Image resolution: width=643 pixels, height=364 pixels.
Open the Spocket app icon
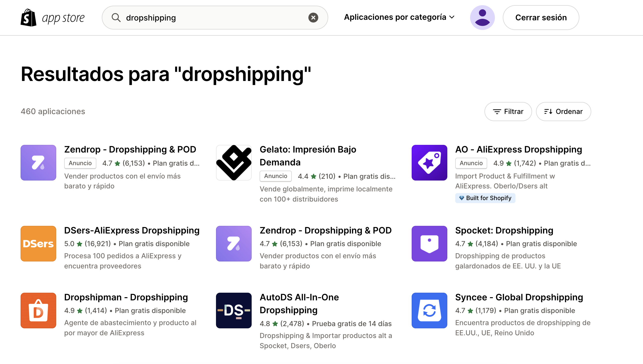pyautogui.click(x=429, y=243)
